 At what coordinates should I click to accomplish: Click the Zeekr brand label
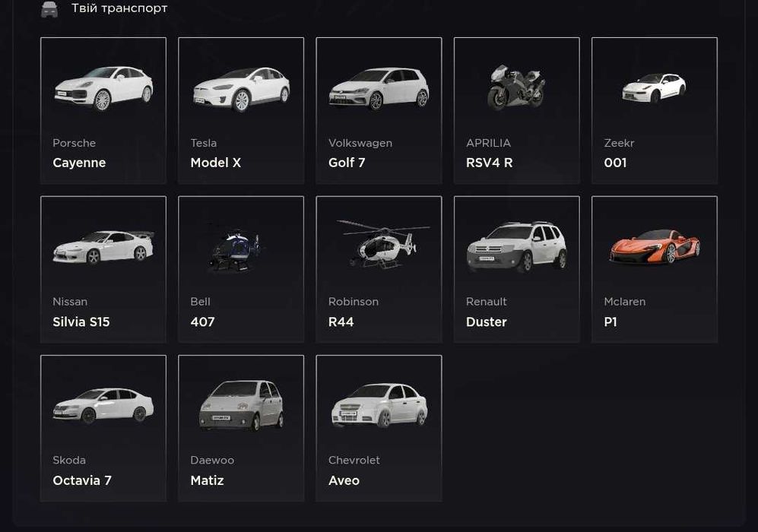(x=619, y=143)
